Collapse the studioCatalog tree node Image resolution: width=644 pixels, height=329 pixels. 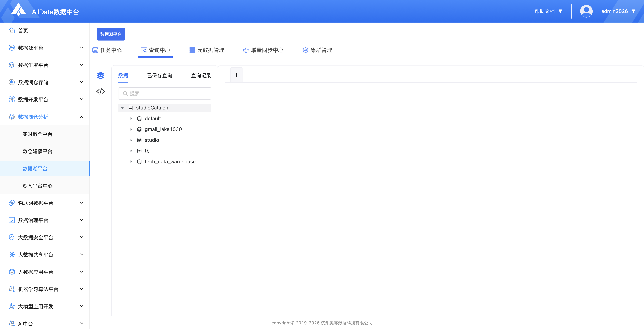(122, 108)
